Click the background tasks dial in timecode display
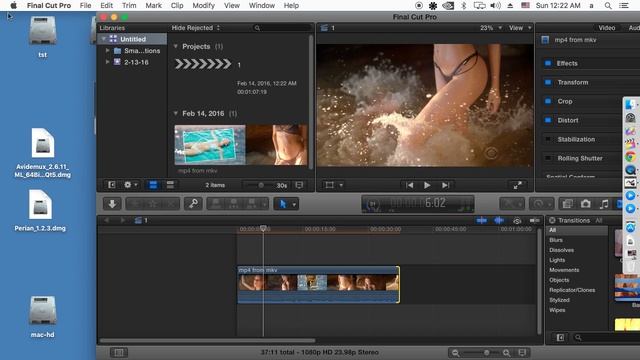640x360 pixels. (x=372, y=204)
